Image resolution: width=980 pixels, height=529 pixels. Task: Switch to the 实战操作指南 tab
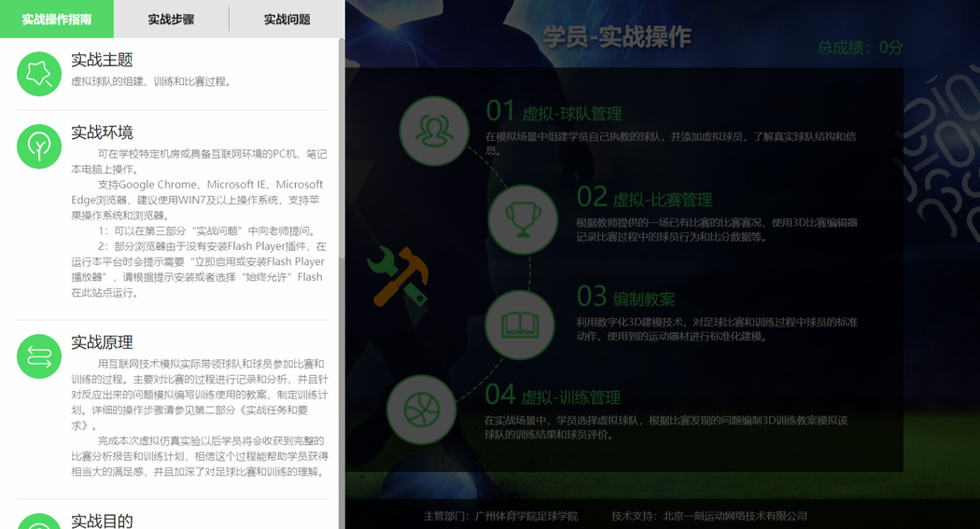pyautogui.click(x=57, y=19)
